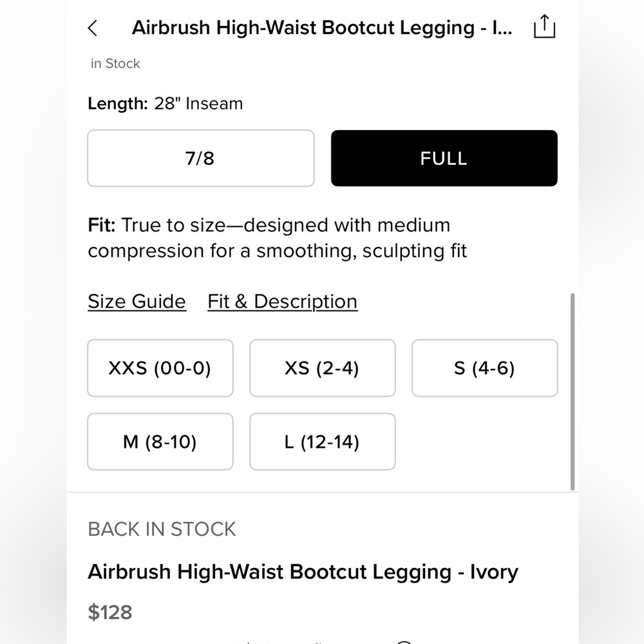Open the Size Guide
The image size is (644, 644).
(137, 301)
